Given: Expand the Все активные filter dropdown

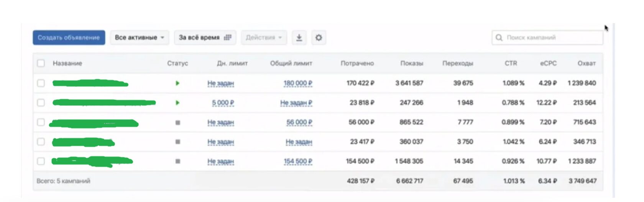Looking at the screenshot, I should pyautogui.click(x=140, y=37).
